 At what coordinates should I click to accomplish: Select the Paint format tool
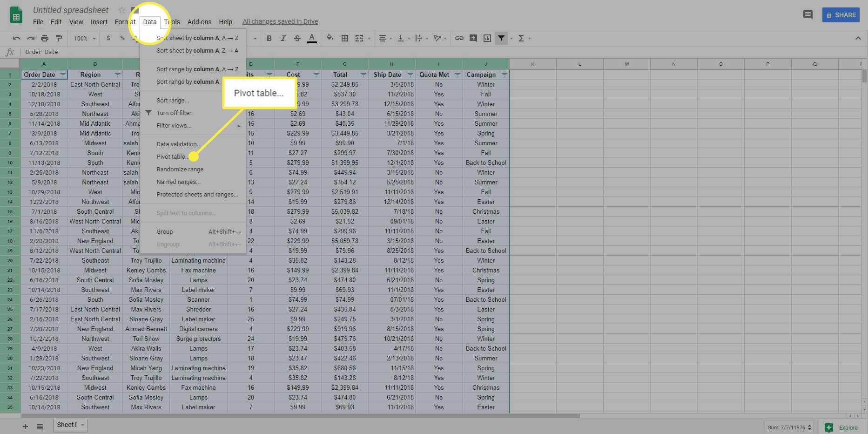point(59,38)
